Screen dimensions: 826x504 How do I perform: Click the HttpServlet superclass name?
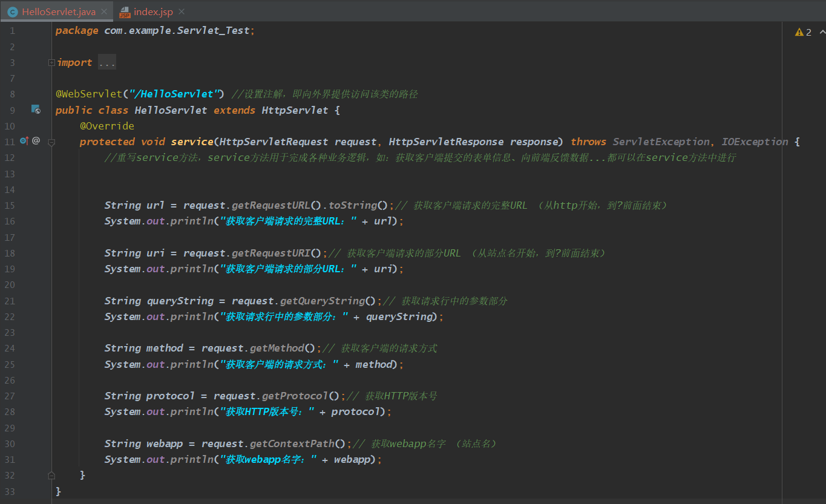pyautogui.click(x=295, y=110)
